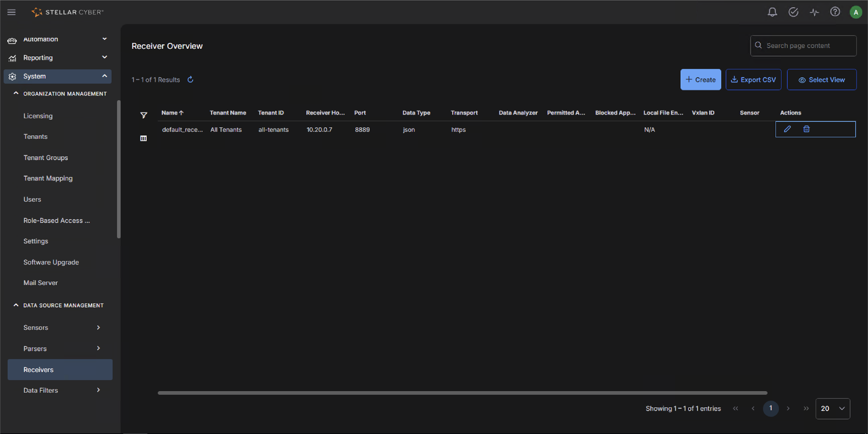Sort by the Vxlan ID column header
The image size is (868, 434).
[x=703, y=113]
